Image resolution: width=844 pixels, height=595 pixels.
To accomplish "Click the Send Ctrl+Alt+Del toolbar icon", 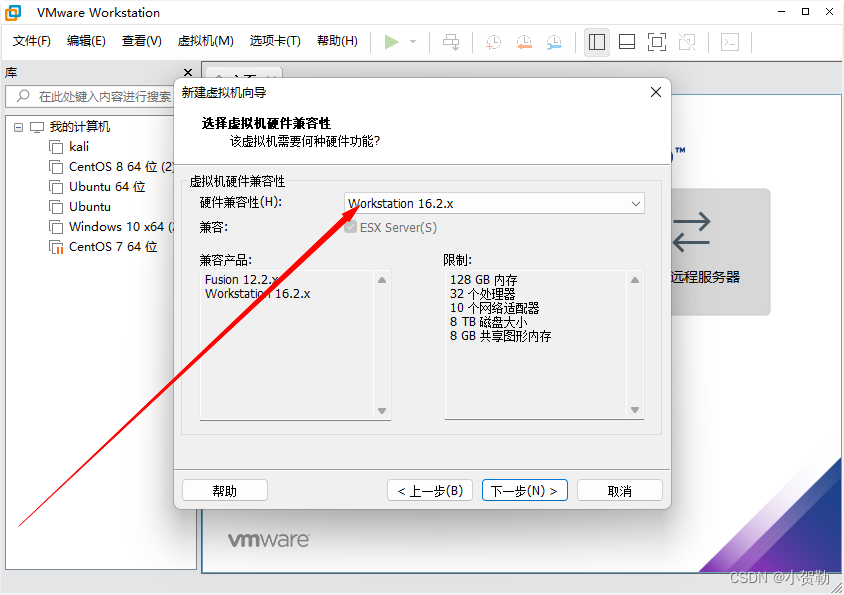I will [x=451, y=41].
